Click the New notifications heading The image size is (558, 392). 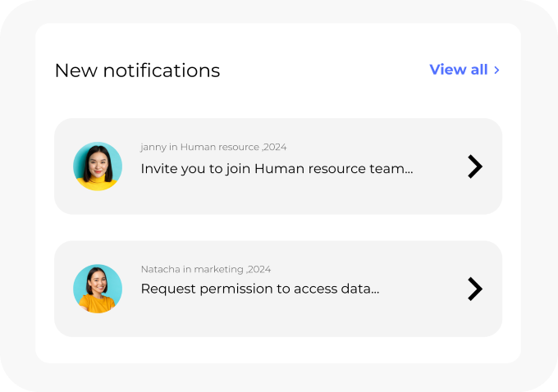click(137, 71)
